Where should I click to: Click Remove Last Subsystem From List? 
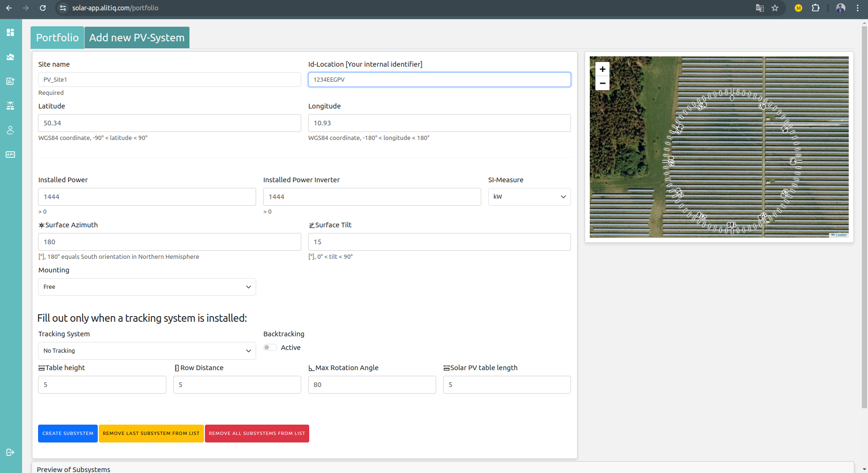click(x=151, y=434)
